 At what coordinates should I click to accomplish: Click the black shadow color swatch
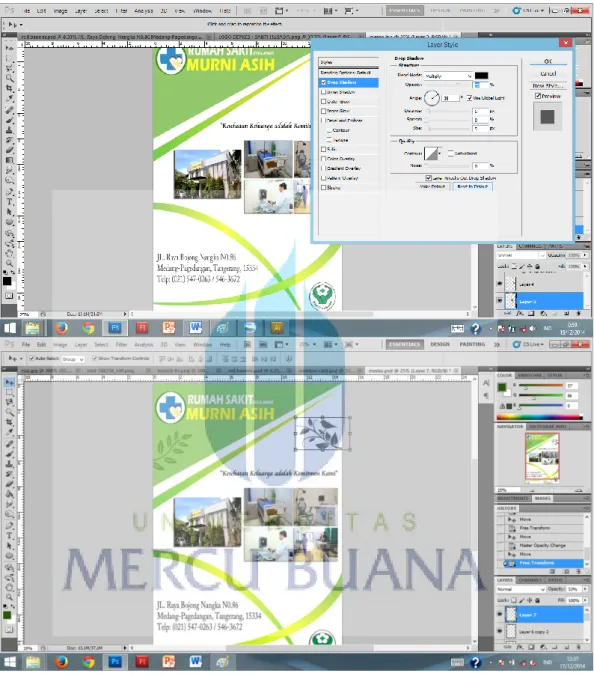tap(481, 76)
